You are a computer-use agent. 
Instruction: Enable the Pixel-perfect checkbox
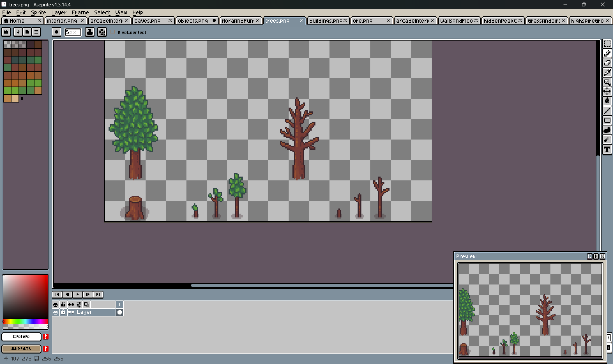point(113,32)
